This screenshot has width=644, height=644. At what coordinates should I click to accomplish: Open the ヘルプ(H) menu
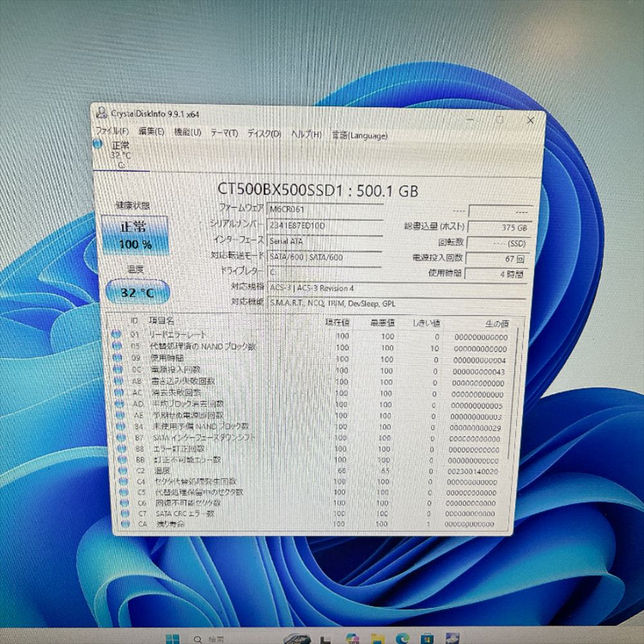307,135
